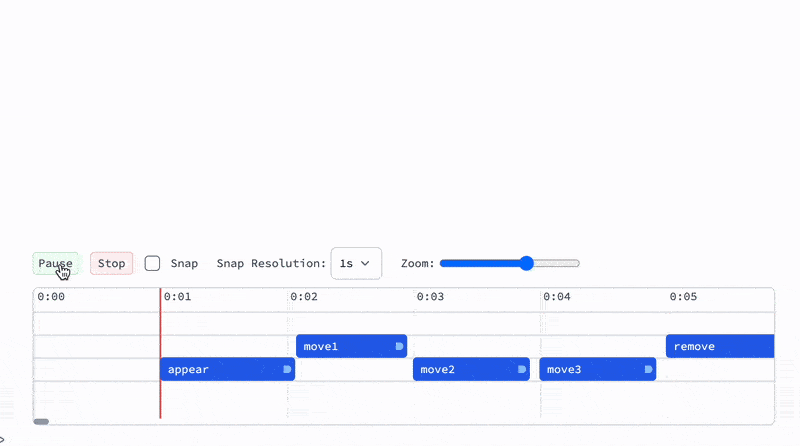Click the end handle icon on move3 clip
800x446 pixels.
(x=648, y=369)
